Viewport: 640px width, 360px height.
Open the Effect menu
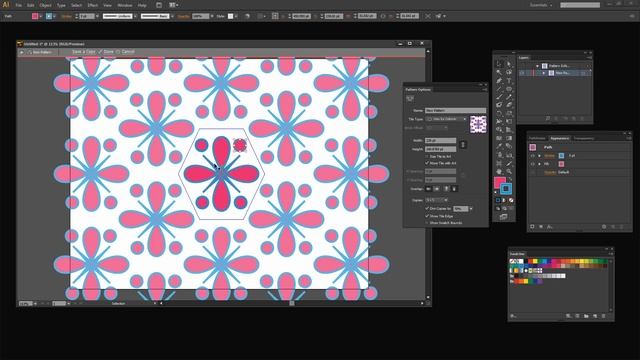coord(93,5)
